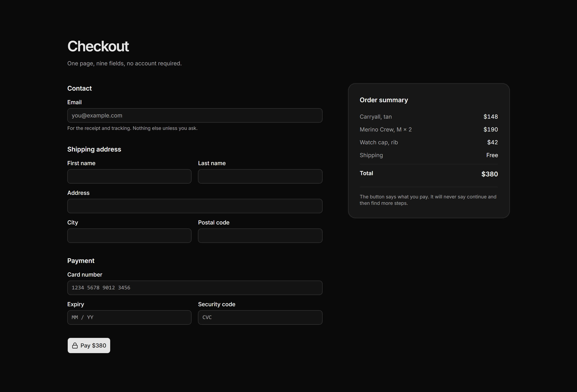Click the Last name label

pos(212,163)
